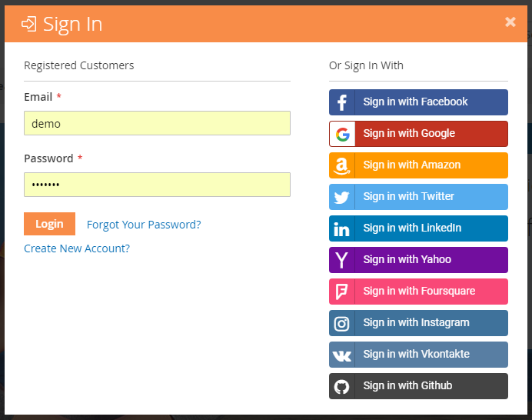Click the Twitter bird icon
532x420 pixels.
point(342,197)
